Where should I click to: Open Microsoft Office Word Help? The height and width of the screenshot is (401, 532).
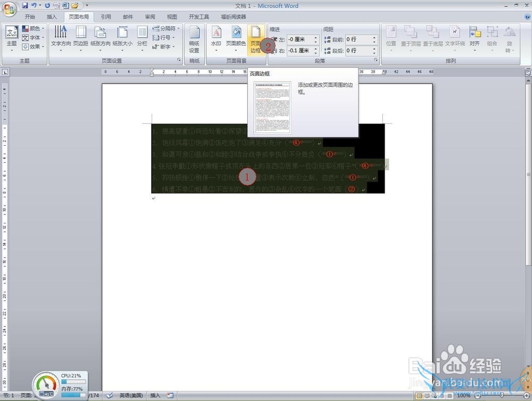pyautogui.click(x=527, y=16)
